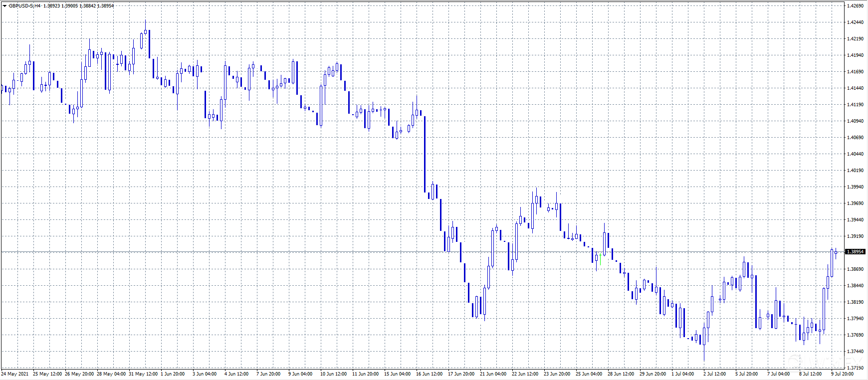This screenshot has height=380, width=868.
Task: Click the 1.42690 price axis label
Action: [855, 6]
